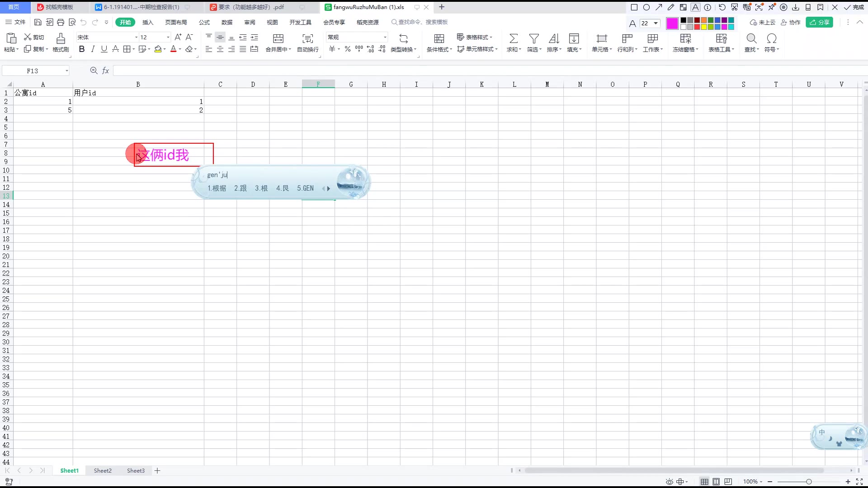
Task: Open the number format dropdown 常规
Action: (385, 37)
